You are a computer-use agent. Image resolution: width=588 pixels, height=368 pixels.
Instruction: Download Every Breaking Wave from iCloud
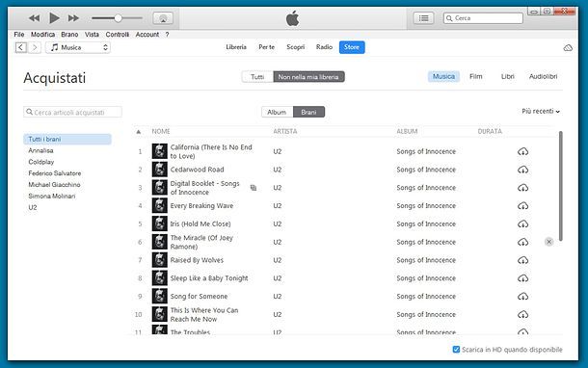[523, 206]
